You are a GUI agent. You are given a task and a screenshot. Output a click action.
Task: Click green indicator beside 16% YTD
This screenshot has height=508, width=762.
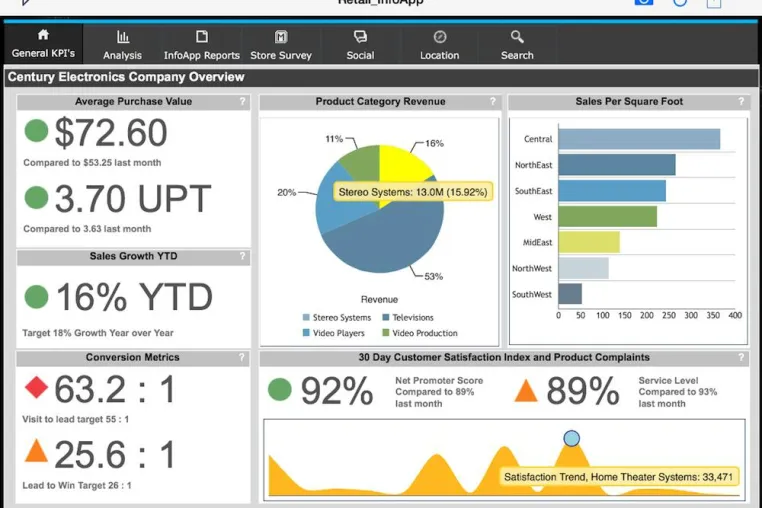(36, 297)
